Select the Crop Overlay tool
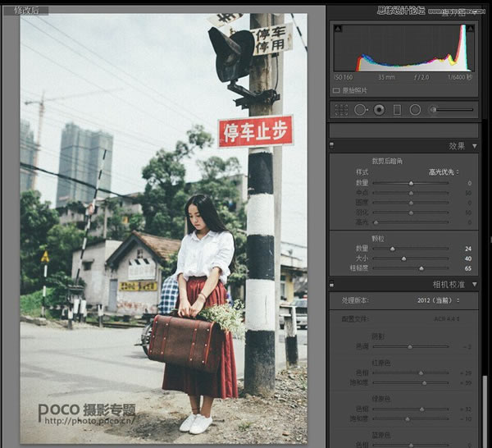The width and height of the screenshot is (492, 448). pos(341,110)
